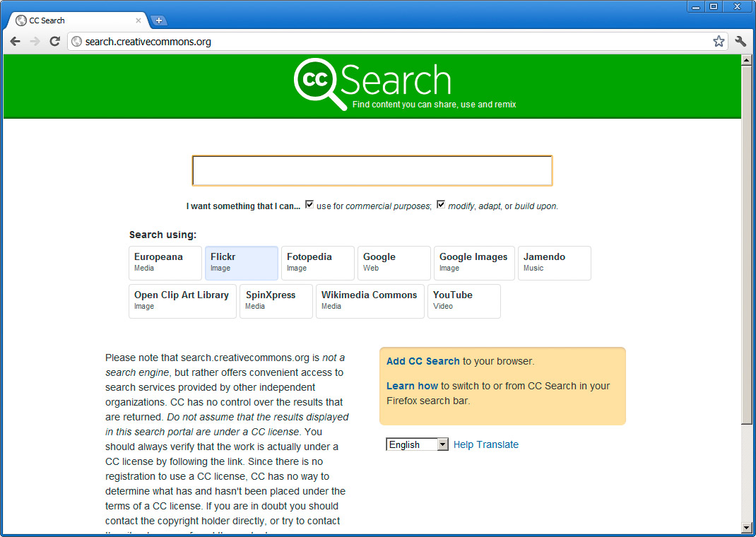This screenshot has width=756, height=537.
Task: Toggle the commercial purposes checkbox
Action: point(309,204)
